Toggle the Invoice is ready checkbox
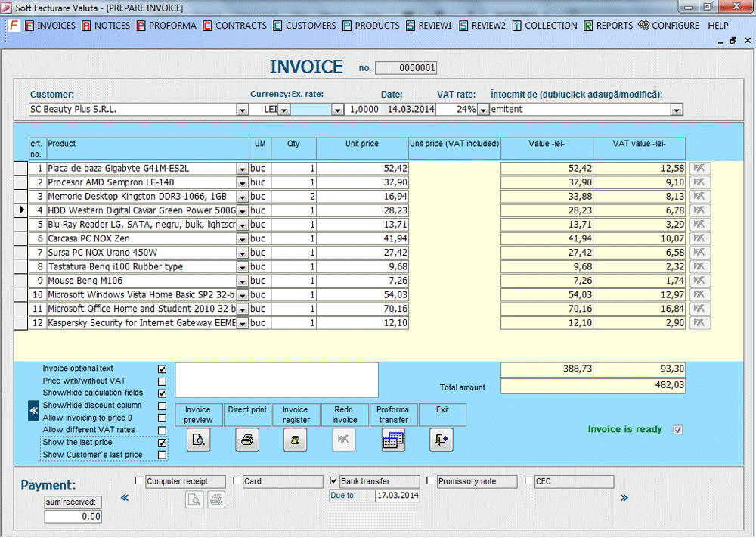 coord(678,430)
